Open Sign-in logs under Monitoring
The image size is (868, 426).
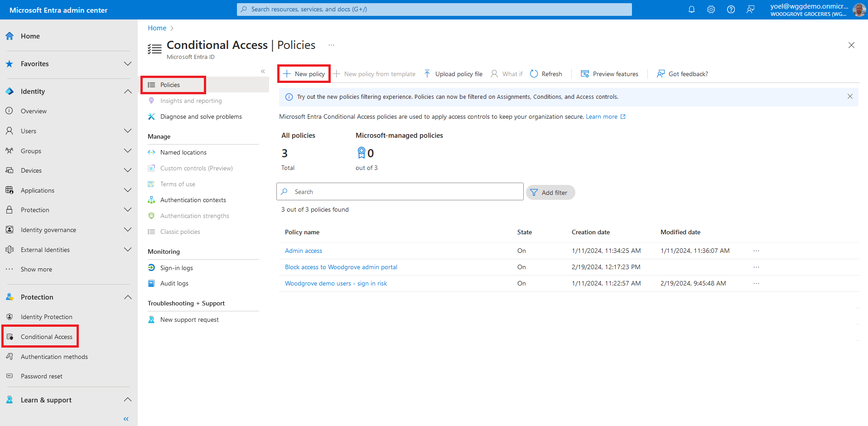pyautogui.click(x=176, y=268)
